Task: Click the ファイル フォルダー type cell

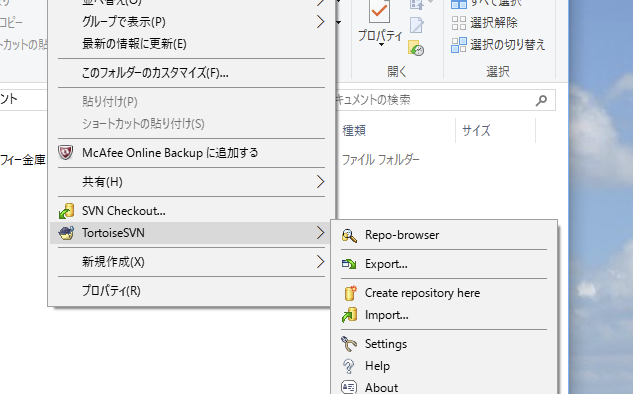Action: [381, 160]
